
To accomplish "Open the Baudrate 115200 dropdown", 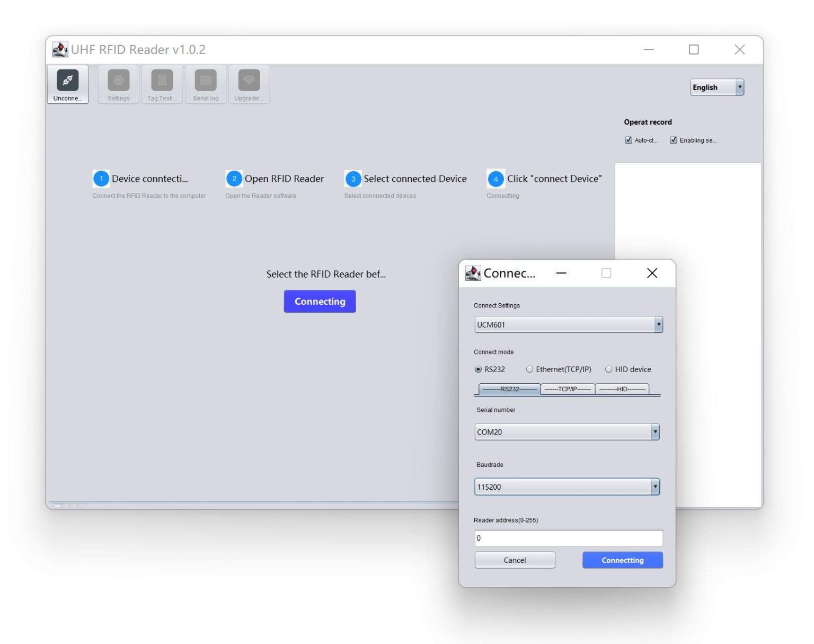I will coord(655,486).
